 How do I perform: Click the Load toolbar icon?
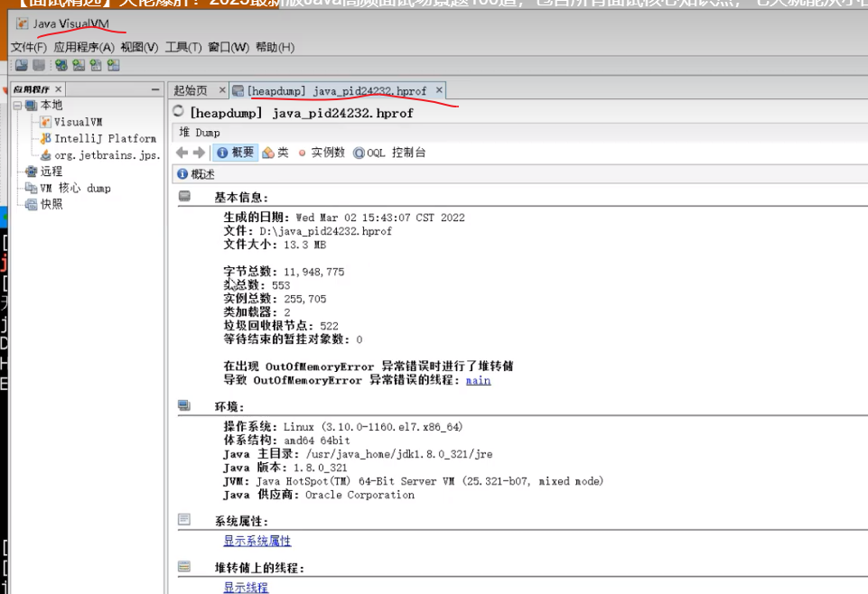tap(22, 65)
